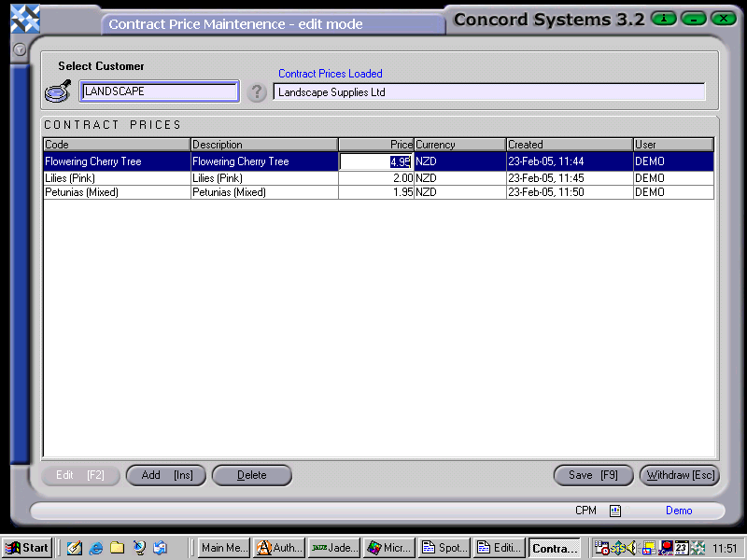Click the small arrow icon on the left sidebar
Screen dimensions: 747x560
pyautogui.click(x=19, y=49)
